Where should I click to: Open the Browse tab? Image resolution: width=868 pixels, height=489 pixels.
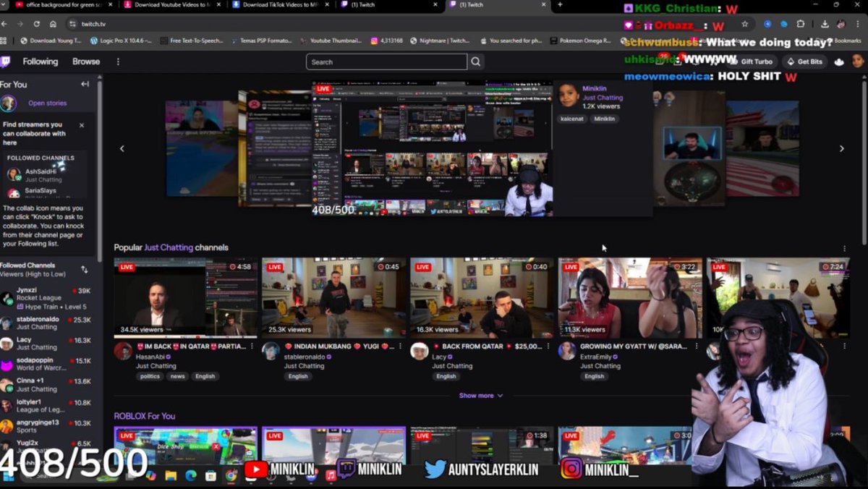(x=86, y=61)
